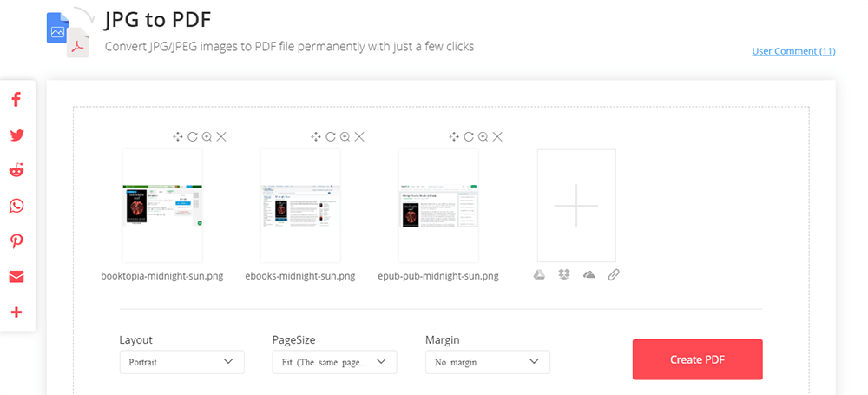Open the Margin dropdown set to No margin

pyautogui.click(x=487, y=361)
